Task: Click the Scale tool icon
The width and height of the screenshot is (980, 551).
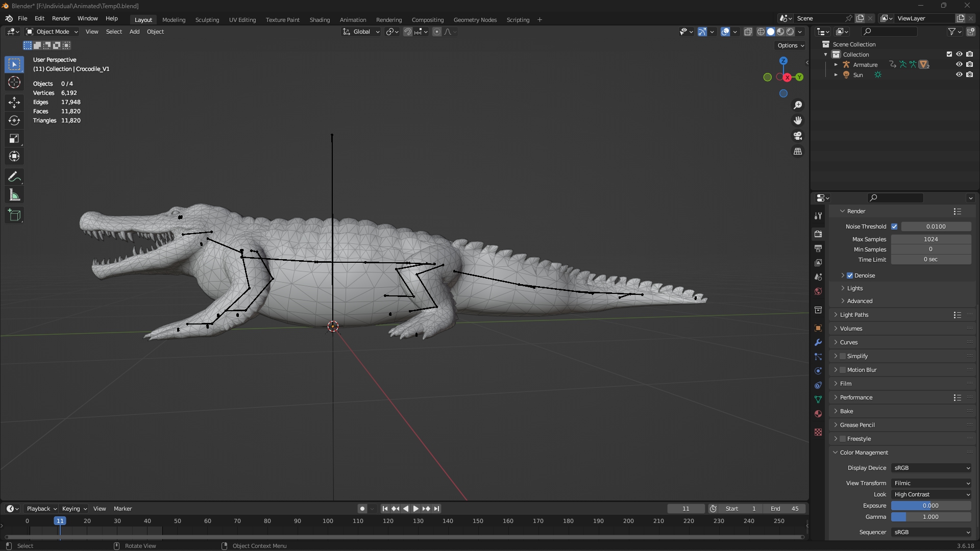Action: (14, 139)
